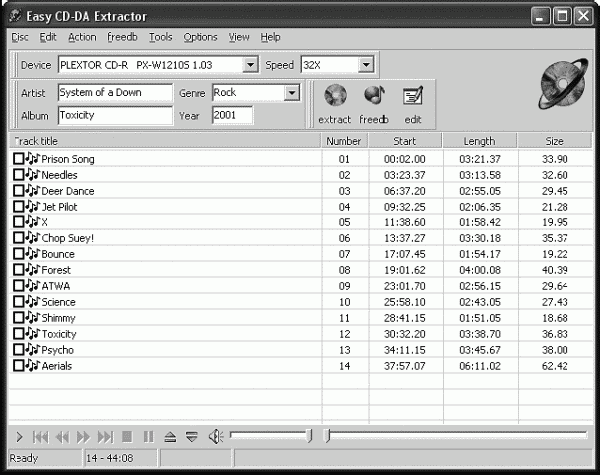
Task: Click the Album text field
Action: [x=115, y=115]
